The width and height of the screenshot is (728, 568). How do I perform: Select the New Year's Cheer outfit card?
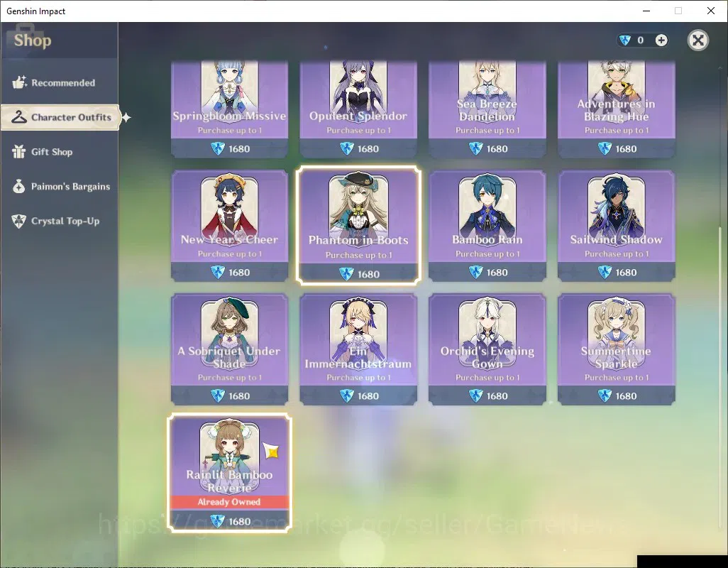[229, 226]
